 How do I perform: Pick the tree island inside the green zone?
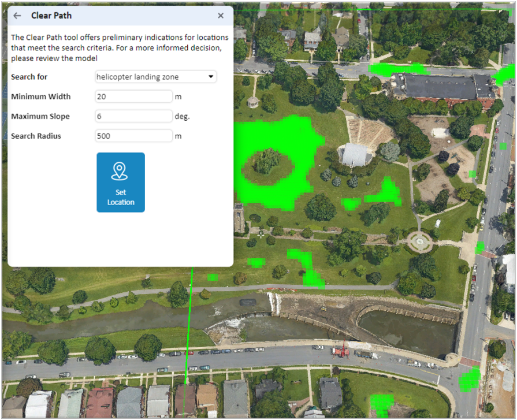267,162
